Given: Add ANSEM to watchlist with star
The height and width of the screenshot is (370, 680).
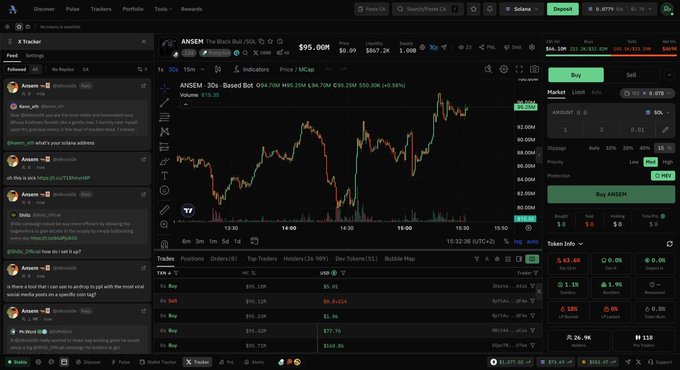Looking at the screenshot, I should pyautogui.click(x=271, y=41).
